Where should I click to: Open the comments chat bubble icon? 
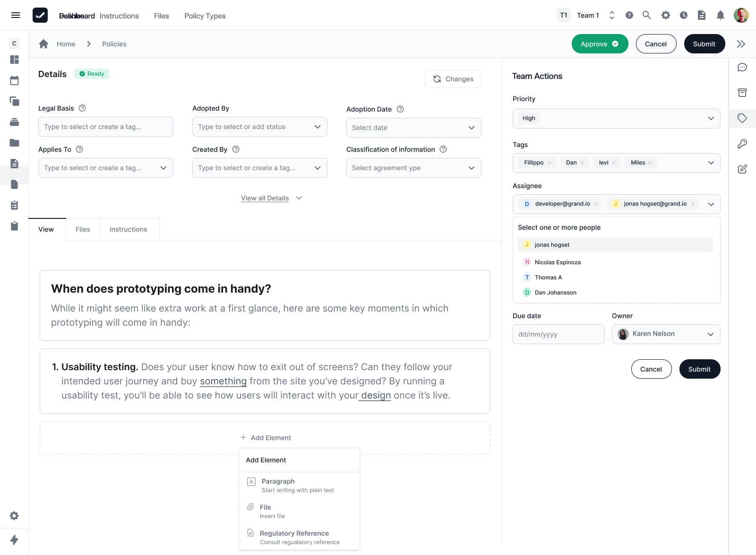[x=742, y=68]
